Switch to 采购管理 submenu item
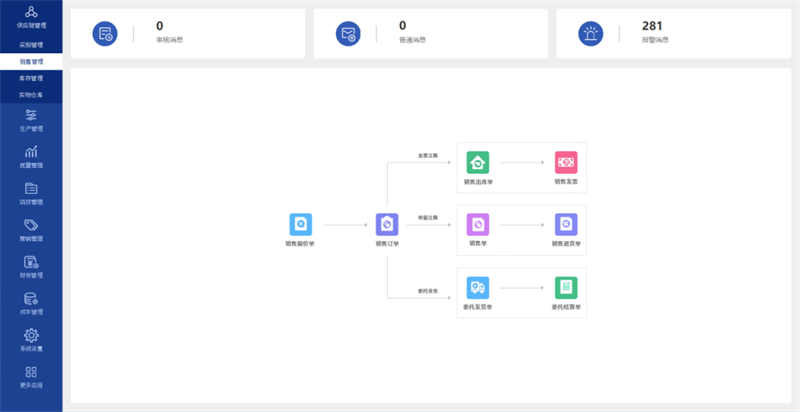The image size is (800, 412). coord(31,44)
